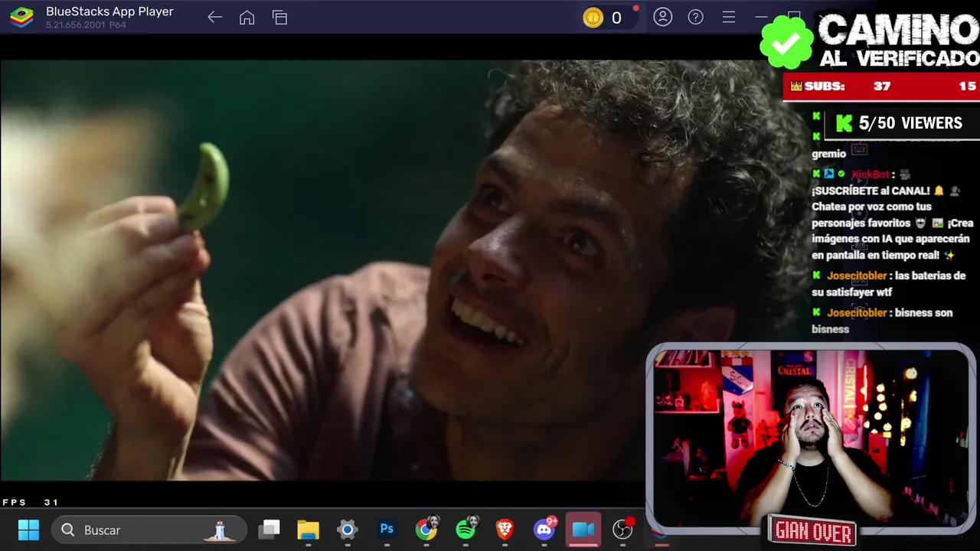This screenshot has height=551, width=980.
Task: Launch Photoshop from the taskbar
Action: coord(387,530)
